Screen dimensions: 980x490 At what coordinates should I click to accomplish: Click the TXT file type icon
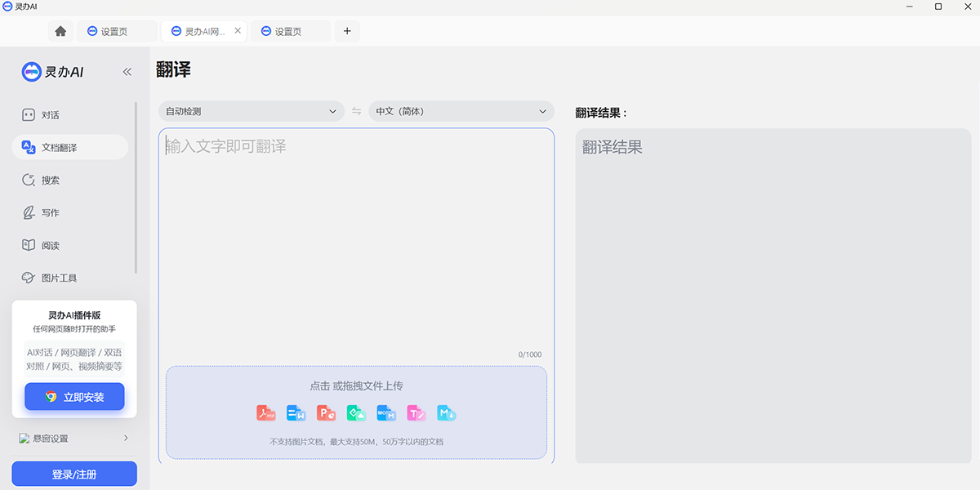pos(416,413)
